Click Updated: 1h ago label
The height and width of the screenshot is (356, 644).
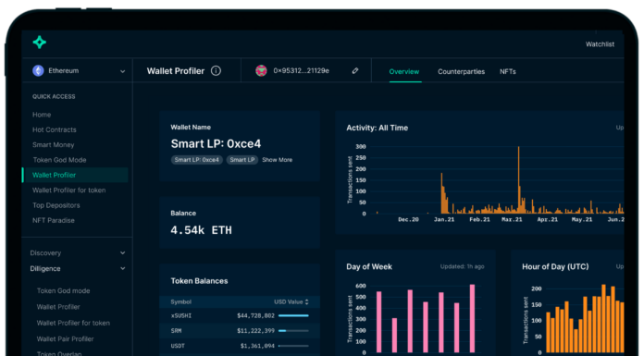pyautogui.click(x=462, y=266)
